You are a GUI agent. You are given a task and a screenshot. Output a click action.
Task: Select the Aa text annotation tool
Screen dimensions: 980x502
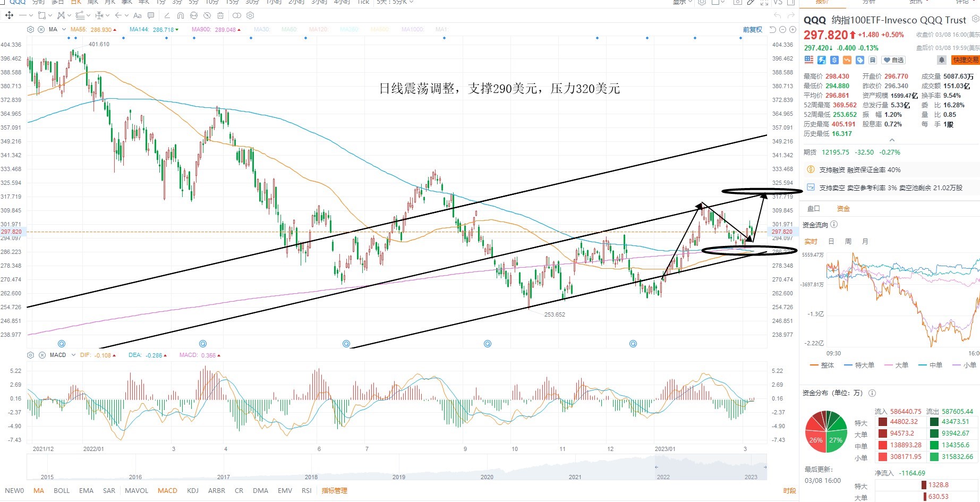138,15
